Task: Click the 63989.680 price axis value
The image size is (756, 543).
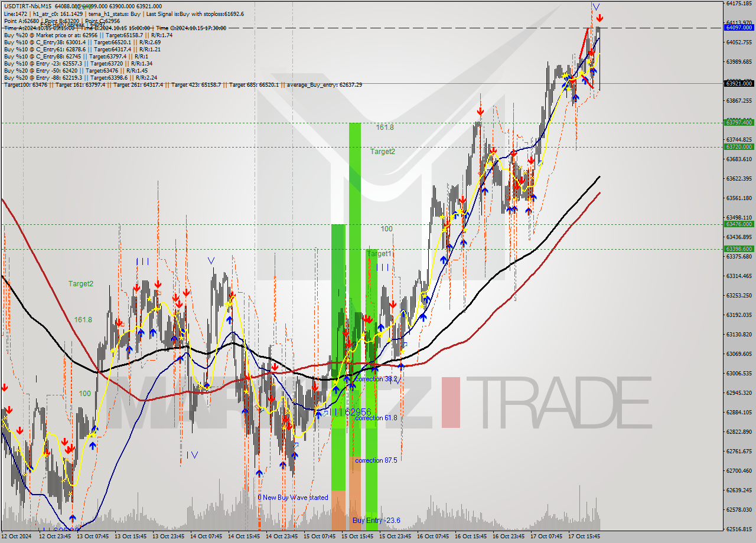Action: pyautogui.click(x=739, y=61)
